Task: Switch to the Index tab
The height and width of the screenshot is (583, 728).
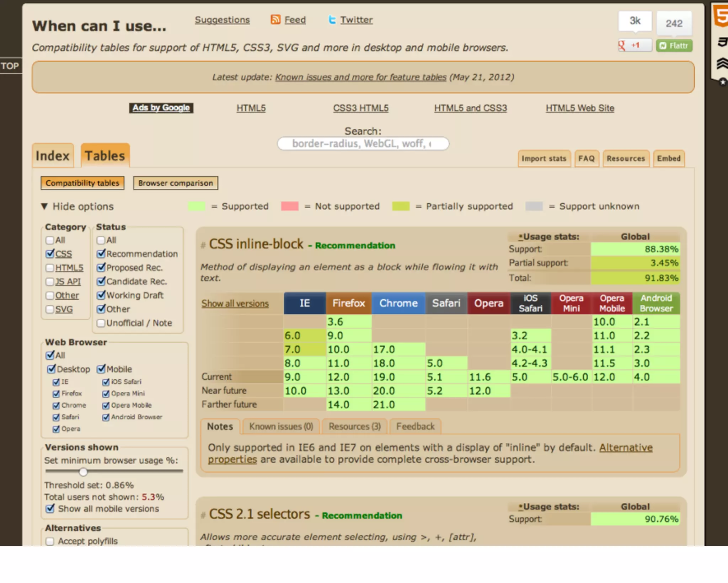Action: 53,156
